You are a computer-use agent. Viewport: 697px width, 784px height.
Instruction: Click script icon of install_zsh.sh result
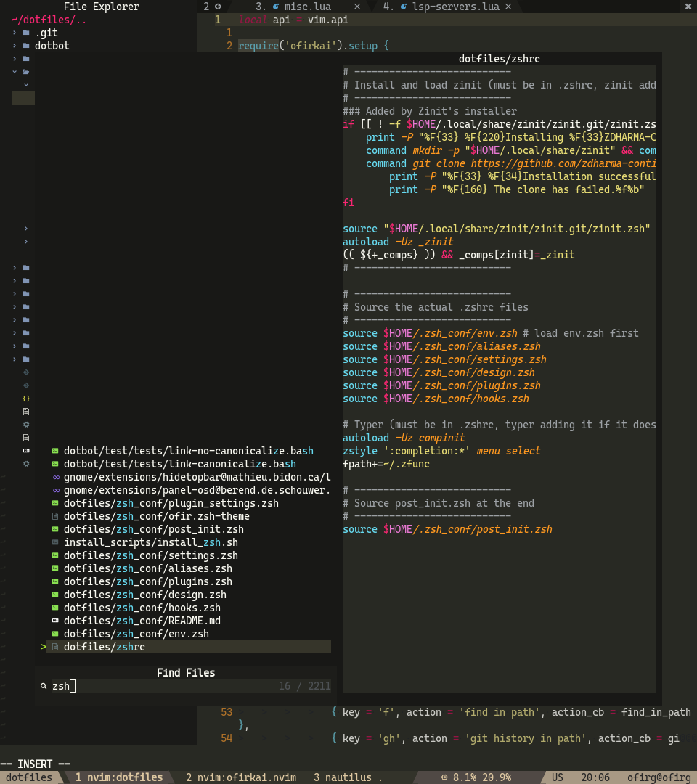55,542
